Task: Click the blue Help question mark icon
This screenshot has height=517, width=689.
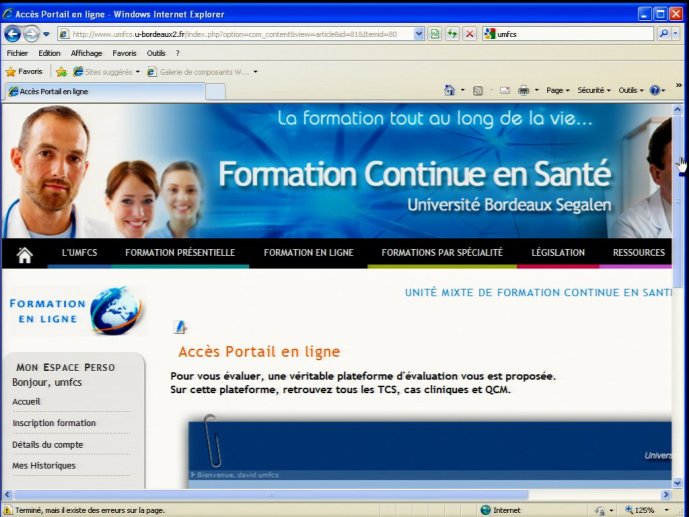Action: click(x=655, y=90)
